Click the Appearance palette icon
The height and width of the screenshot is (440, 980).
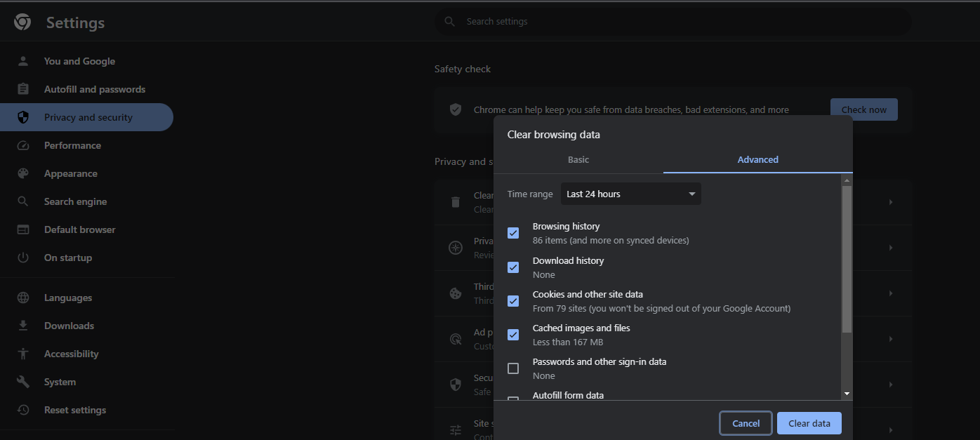click(23, 173)
